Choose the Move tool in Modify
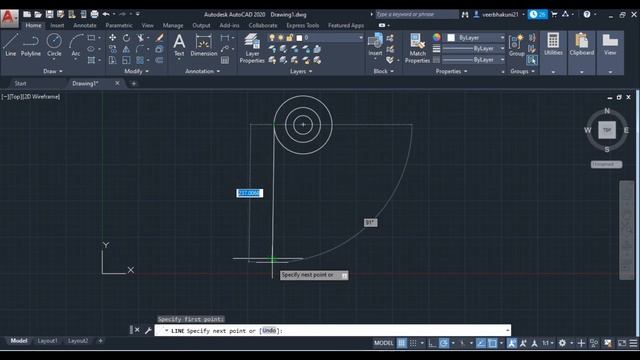 [x=113, y=38]
